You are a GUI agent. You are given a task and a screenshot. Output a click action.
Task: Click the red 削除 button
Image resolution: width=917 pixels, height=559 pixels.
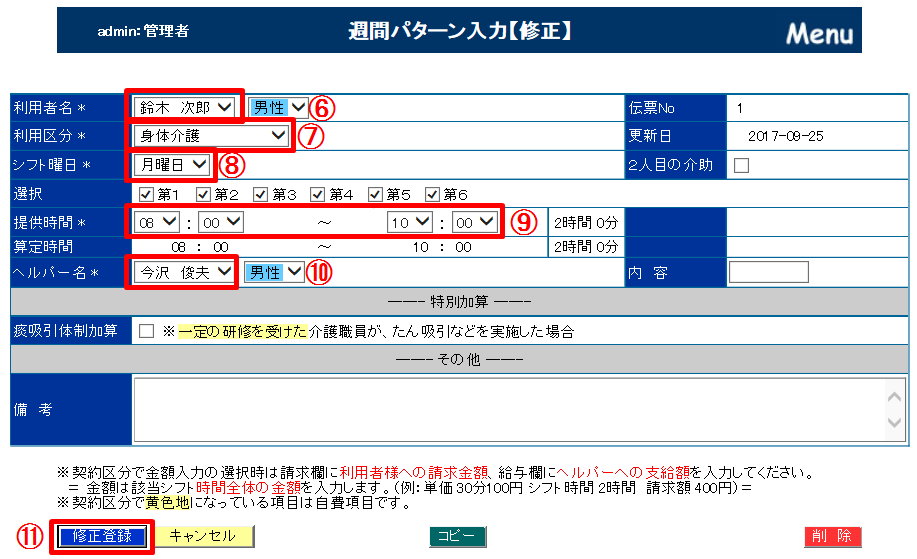pyautogui.click(x=832, y=537)
